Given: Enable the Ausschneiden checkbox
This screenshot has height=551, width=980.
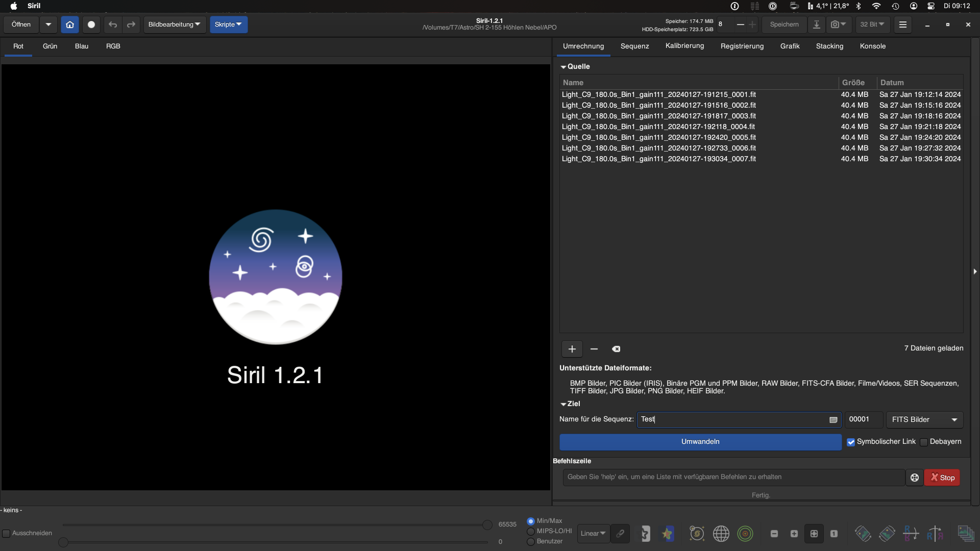Looking at the screenshot, I should click(x=6, y=534).
